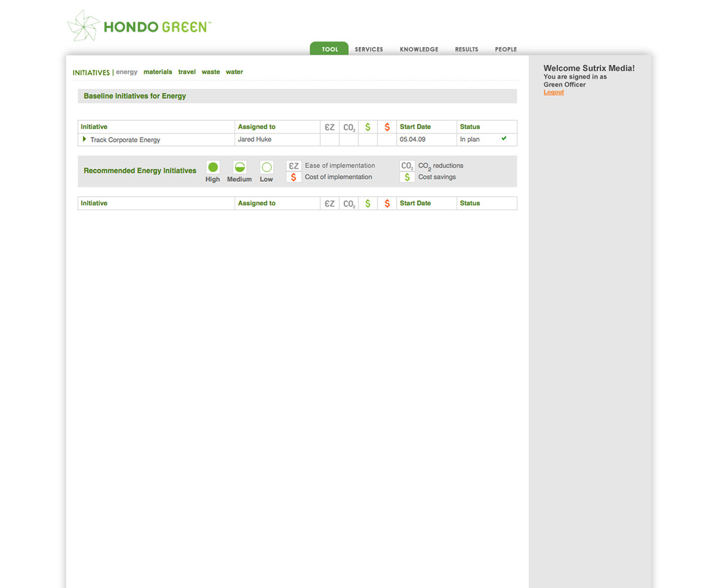Click the Hondo Green pinwheel logo
The height and width of the screenshot is (588, 718).
coord(83,26)
